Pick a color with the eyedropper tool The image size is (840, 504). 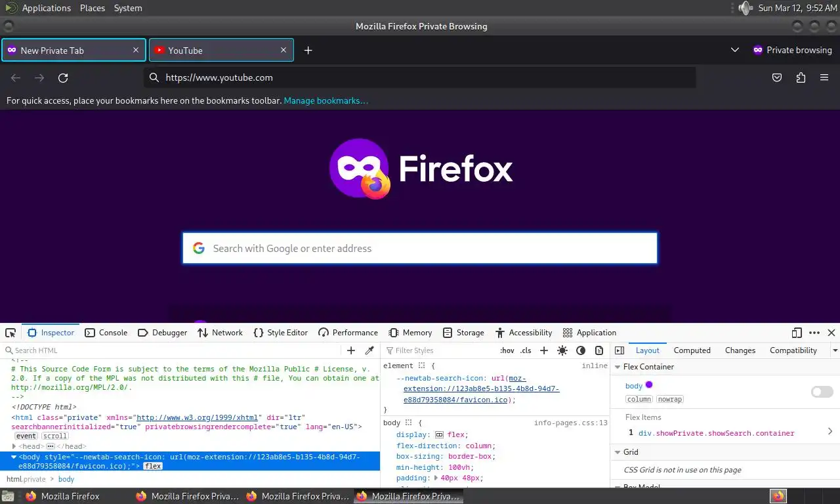[x=369, y=350]
